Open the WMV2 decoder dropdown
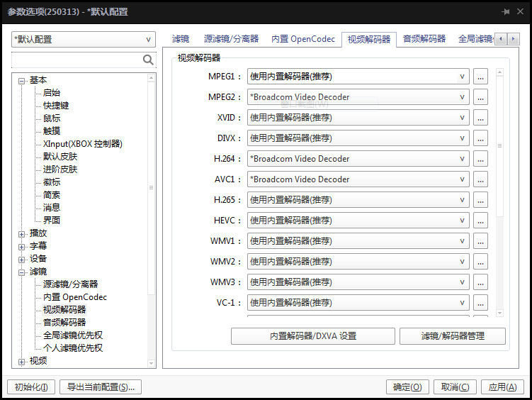532x400 pixels. coord(358,262)
